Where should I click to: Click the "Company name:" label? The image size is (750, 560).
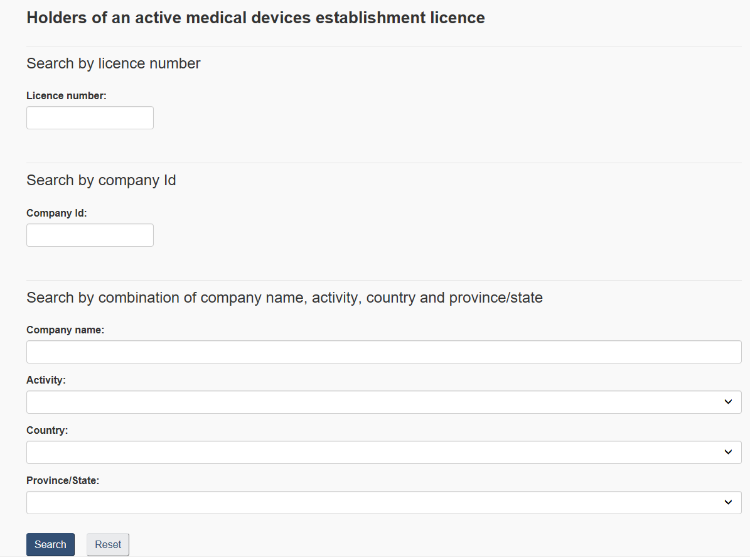click(65, 330)
